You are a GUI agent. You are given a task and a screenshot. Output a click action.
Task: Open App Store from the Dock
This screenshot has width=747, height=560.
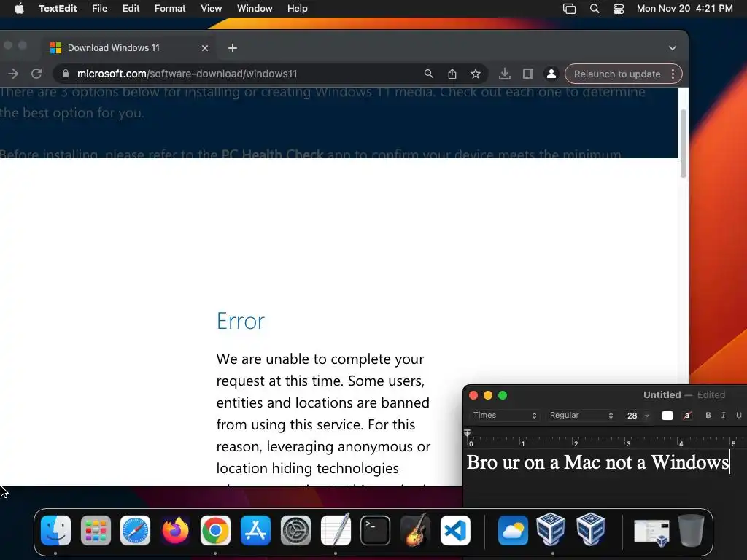pyautogui.click(x=255, y=531)
